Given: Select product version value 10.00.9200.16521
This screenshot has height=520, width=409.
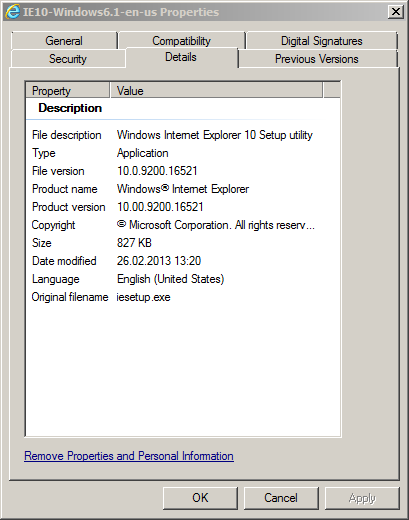Looking at the screenshot, I should 160,207.
